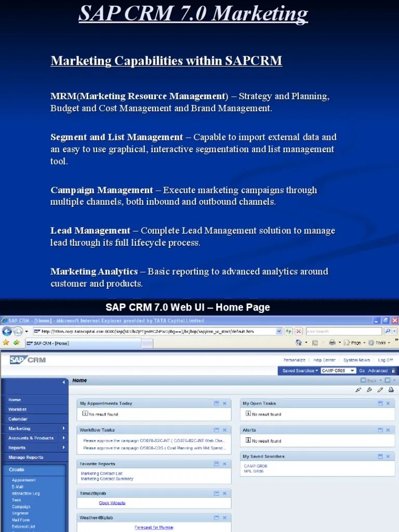Open Marketing in the navigation bar
This screenshot has width=399, height=532.
(x=19, y=429)
